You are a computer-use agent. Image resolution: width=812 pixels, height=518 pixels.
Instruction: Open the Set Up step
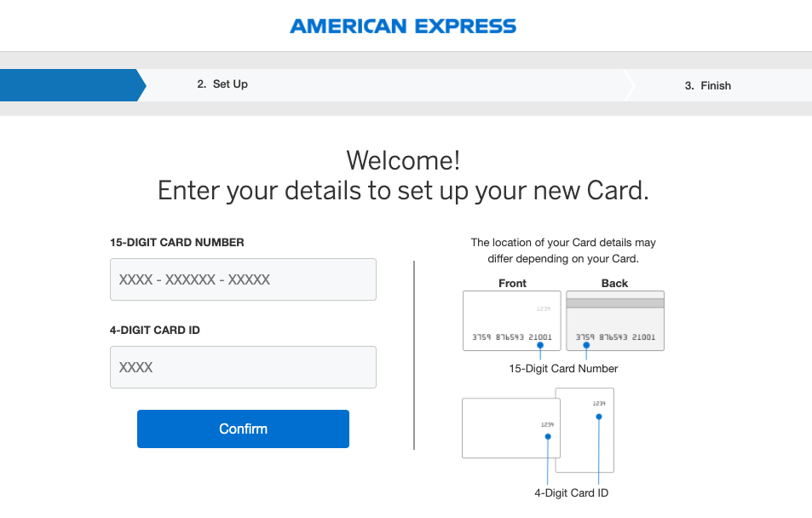coord(222,84)
